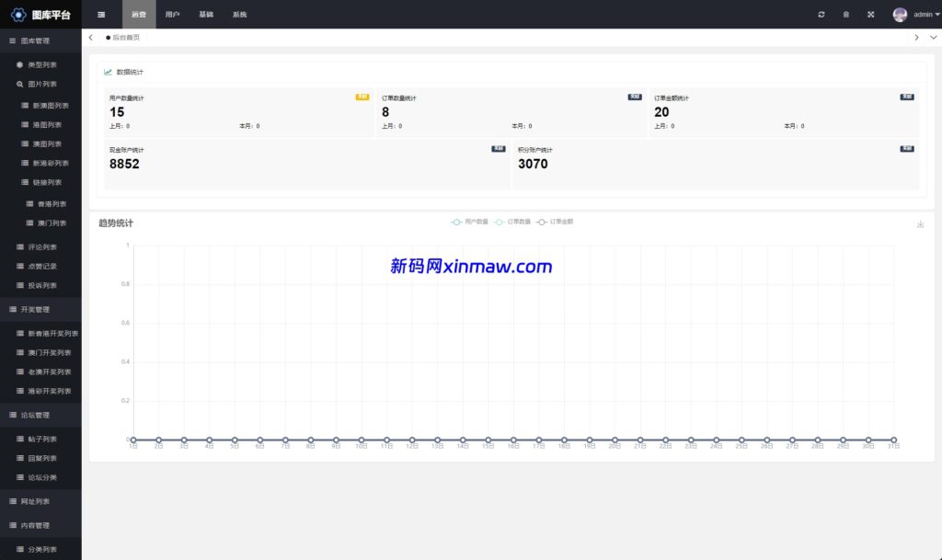Click the 图库平台 platform logo
Screen dimensions: 942x560
(40, 14)
